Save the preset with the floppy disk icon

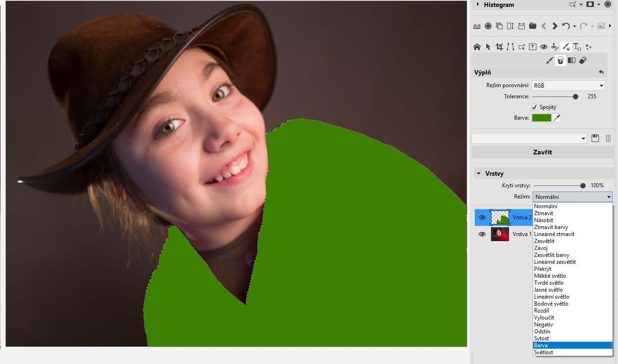click(595, 138)
